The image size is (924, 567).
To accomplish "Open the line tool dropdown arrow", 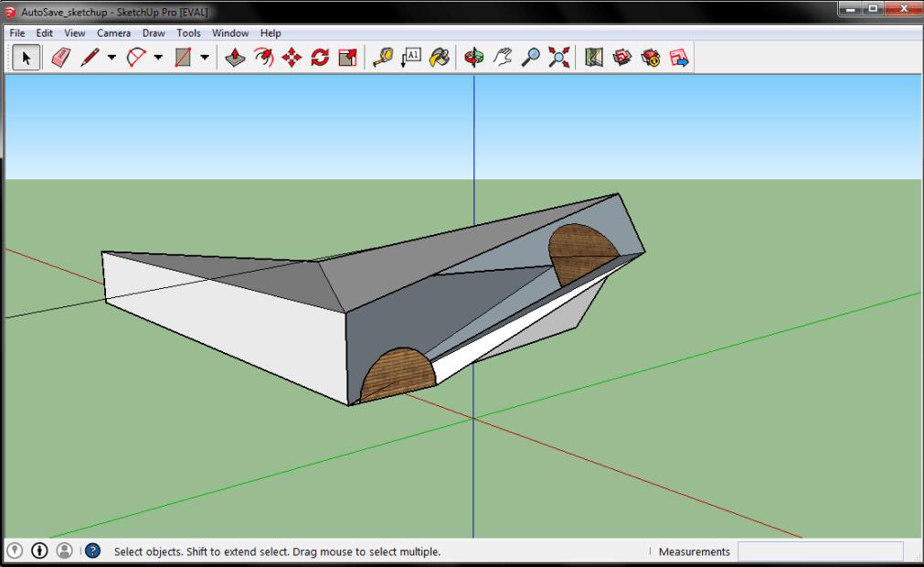I will (x=112, y=58).
